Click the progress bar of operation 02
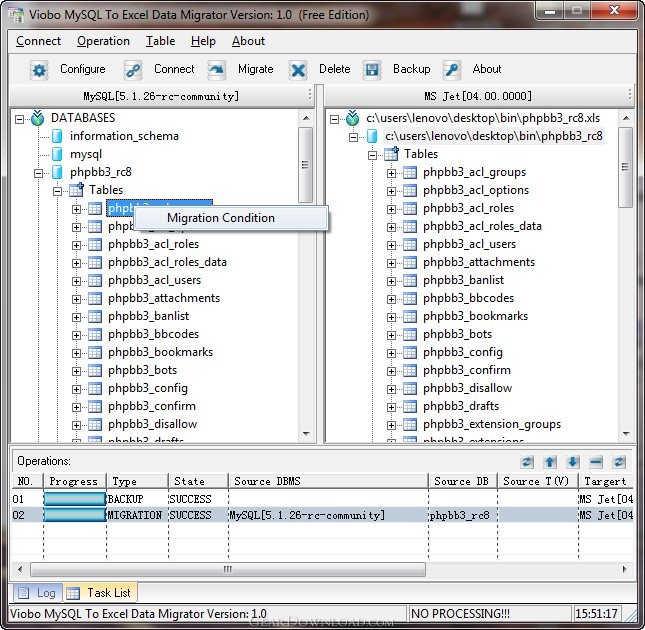The width and height of the screenshot is (645, 630). click(x=74, y=515)
